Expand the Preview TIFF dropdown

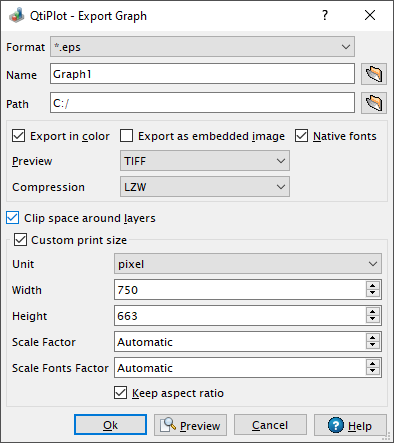click(205, 161)
